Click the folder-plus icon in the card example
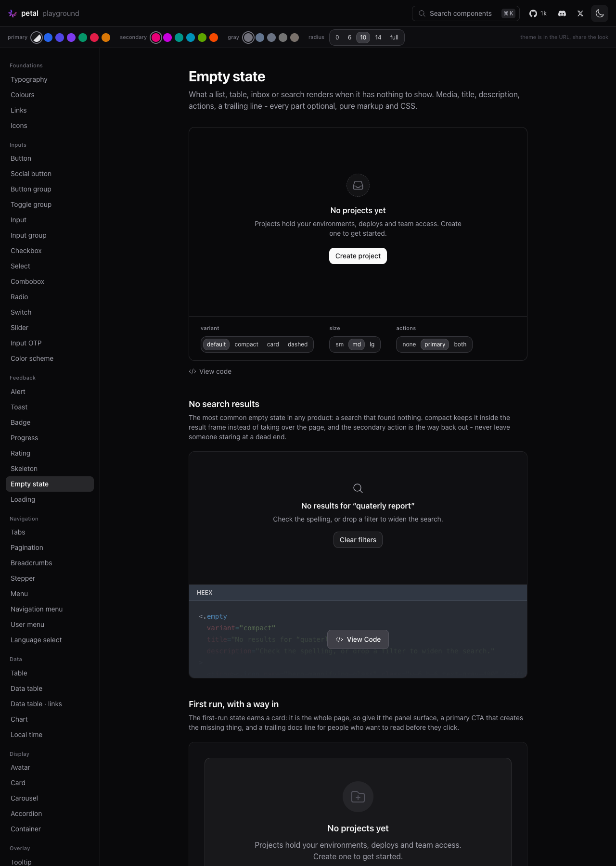616x866 pixels. 358,797
